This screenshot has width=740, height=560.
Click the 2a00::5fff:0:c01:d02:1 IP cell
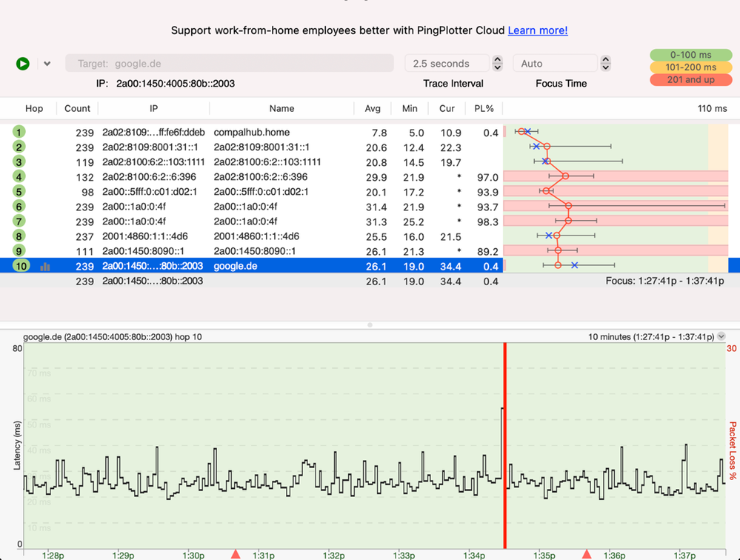pyautogui.click(x=150, y=192)
